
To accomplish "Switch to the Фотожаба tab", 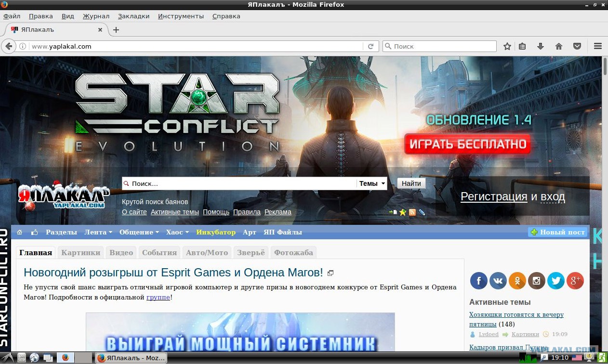I will point(293,252).
